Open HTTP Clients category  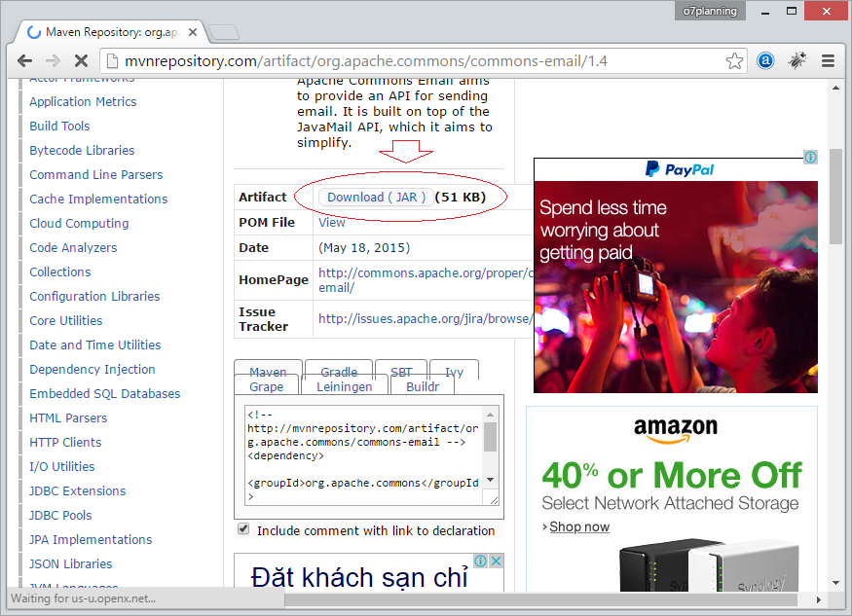65,443
